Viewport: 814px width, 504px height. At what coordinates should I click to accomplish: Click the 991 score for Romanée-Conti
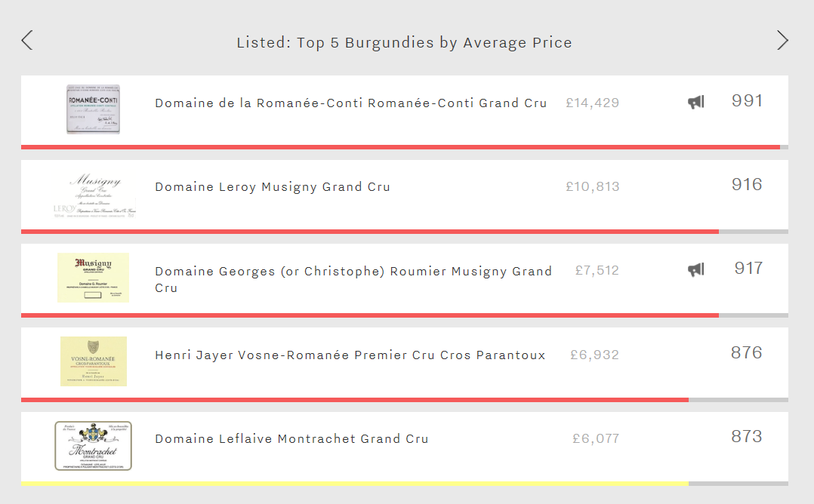pos(747,100)
